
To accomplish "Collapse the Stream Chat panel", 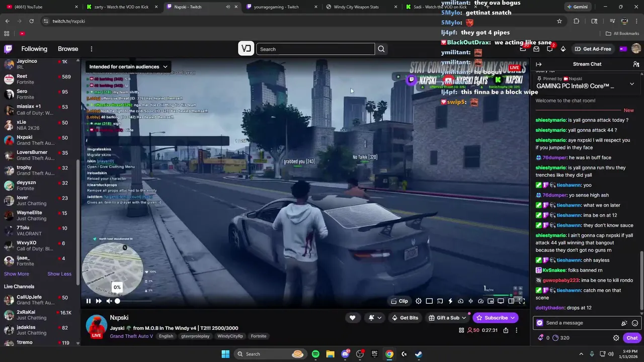I will click(538, 64).
